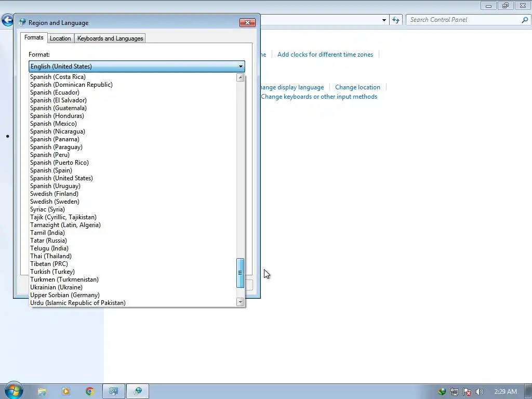
Task: Select Syriac (Syria) format
Action: coord(132,210)
